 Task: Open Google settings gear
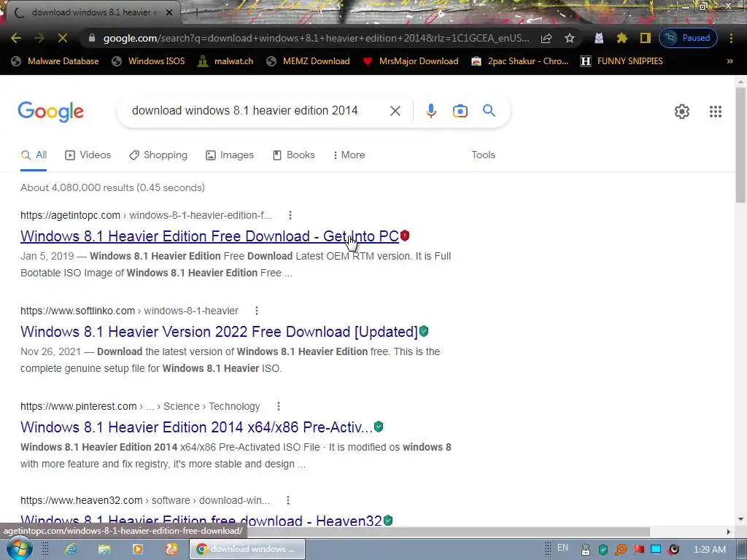click(682, 112)
